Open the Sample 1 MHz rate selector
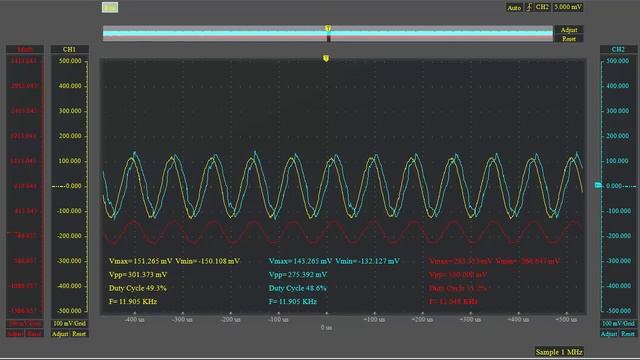Screen dimensions: 640x360 [558, 352]
